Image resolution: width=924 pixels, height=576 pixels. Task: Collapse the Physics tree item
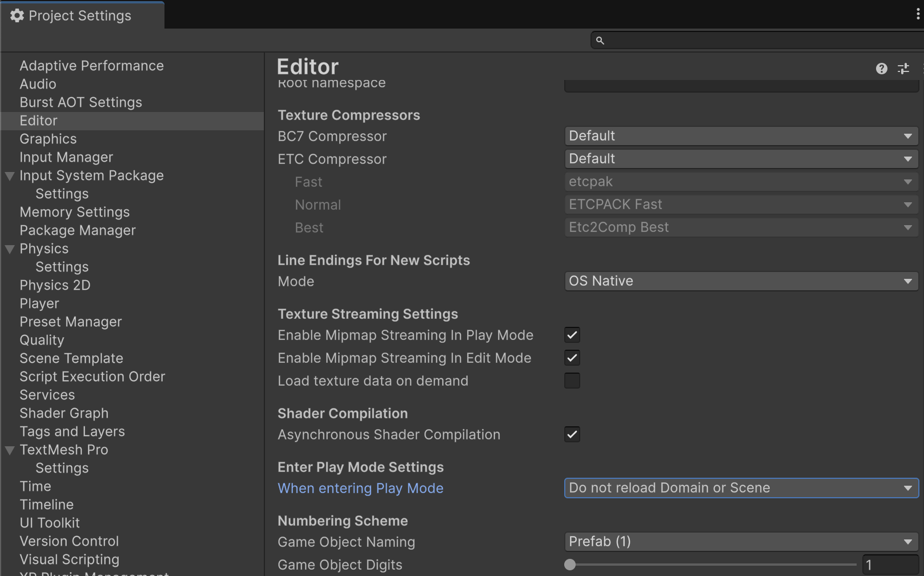click(x=10, y=249)
